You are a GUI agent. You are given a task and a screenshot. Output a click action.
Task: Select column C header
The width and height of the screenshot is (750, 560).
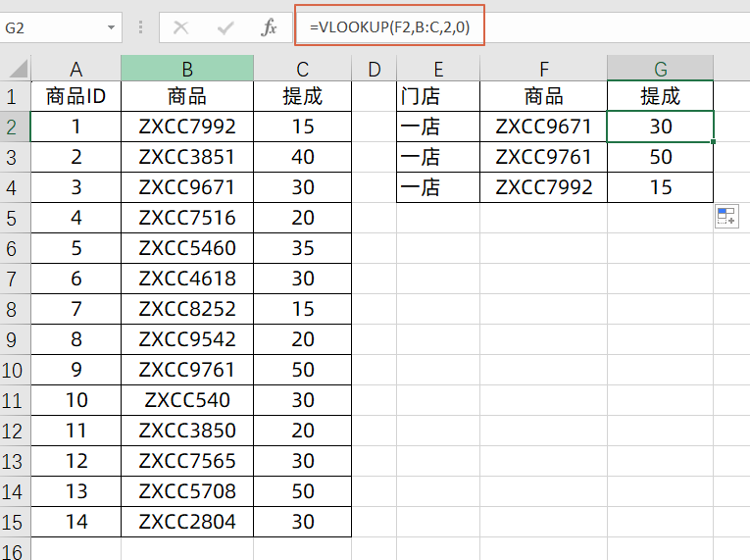pos(302,69)
